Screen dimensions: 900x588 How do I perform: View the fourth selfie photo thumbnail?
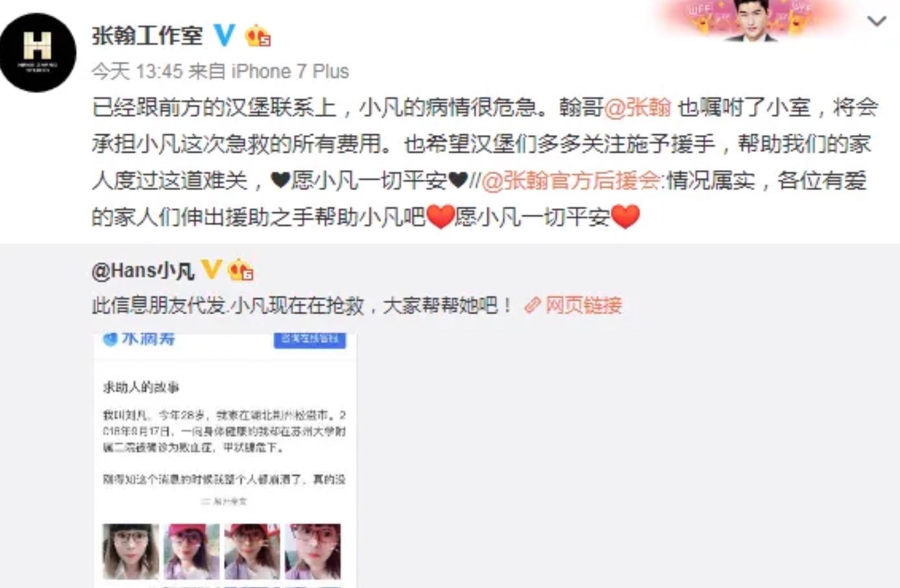coord(313,551)
